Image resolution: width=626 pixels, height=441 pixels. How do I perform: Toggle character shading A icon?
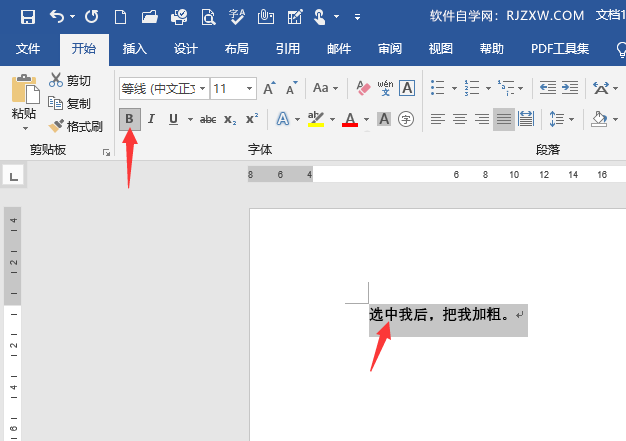(384, 119)
